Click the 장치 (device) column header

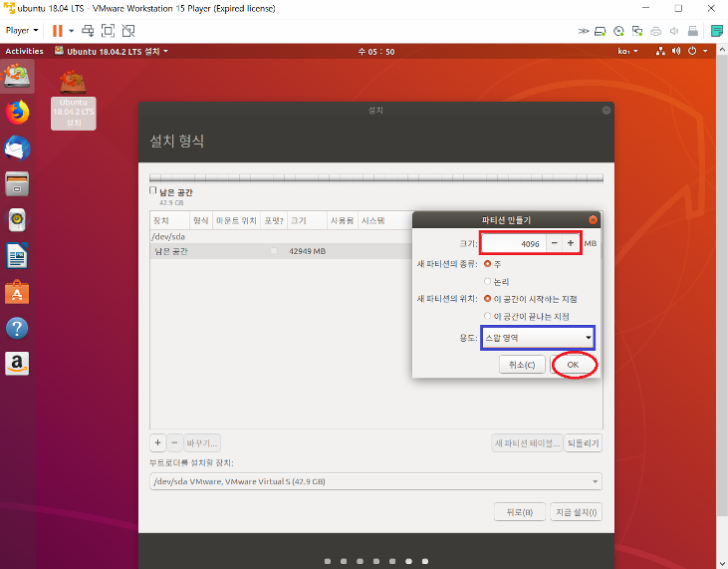pyautogui.click(x=170, y=220)
